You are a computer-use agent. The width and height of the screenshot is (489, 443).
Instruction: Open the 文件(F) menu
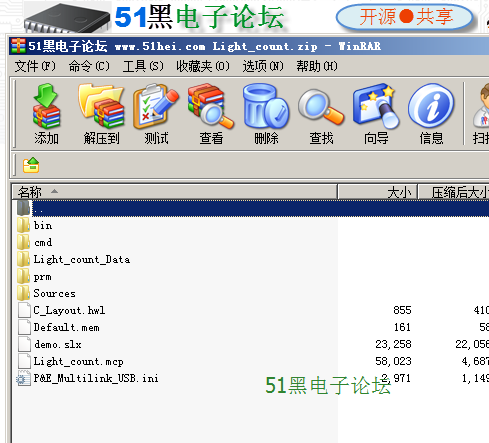click(35, 66)
